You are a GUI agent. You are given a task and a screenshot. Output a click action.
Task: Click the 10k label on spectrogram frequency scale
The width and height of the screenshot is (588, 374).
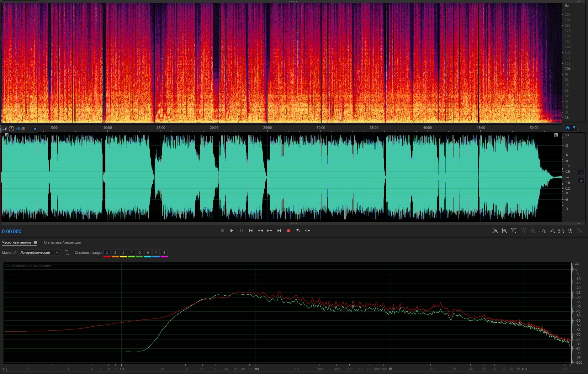(x=568, y=69)
